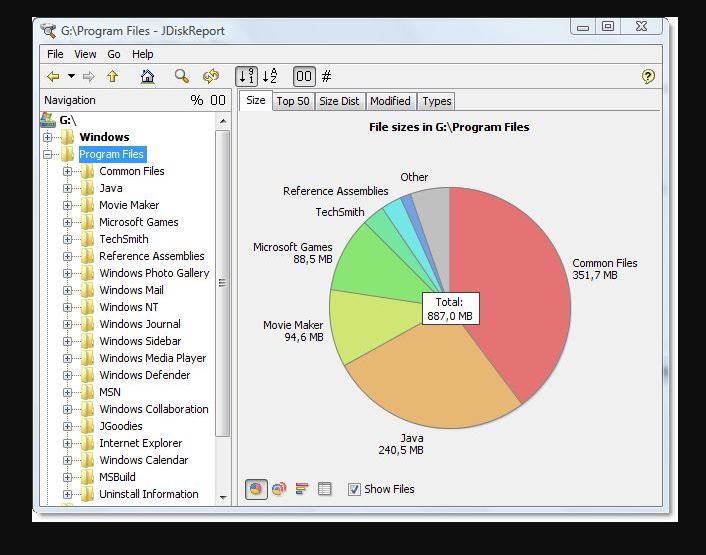Click the Home folder toolbar icon

(147, 76)
